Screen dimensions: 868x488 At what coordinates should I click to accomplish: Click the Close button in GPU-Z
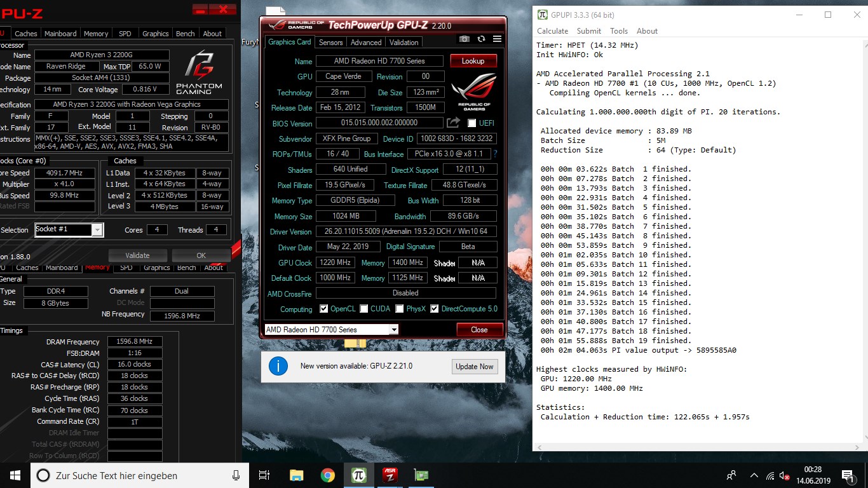(480, 329)
